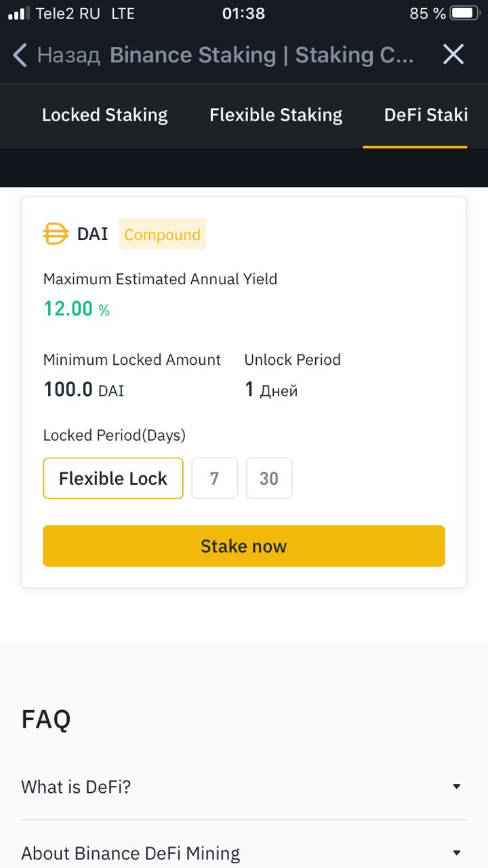Select the Flexible Lock period option

[113, 478]
